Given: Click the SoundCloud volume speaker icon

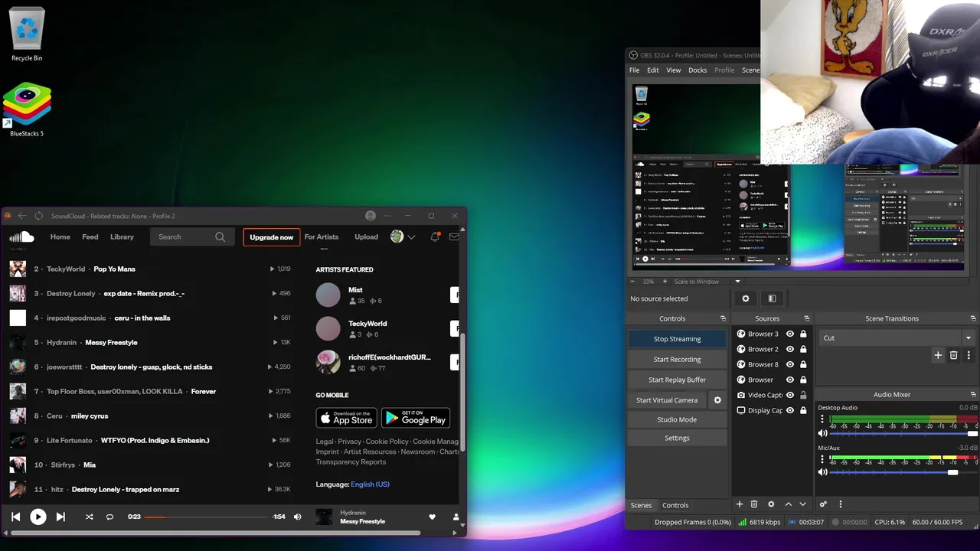Looking at the screenshot, I should coord(298,517).
